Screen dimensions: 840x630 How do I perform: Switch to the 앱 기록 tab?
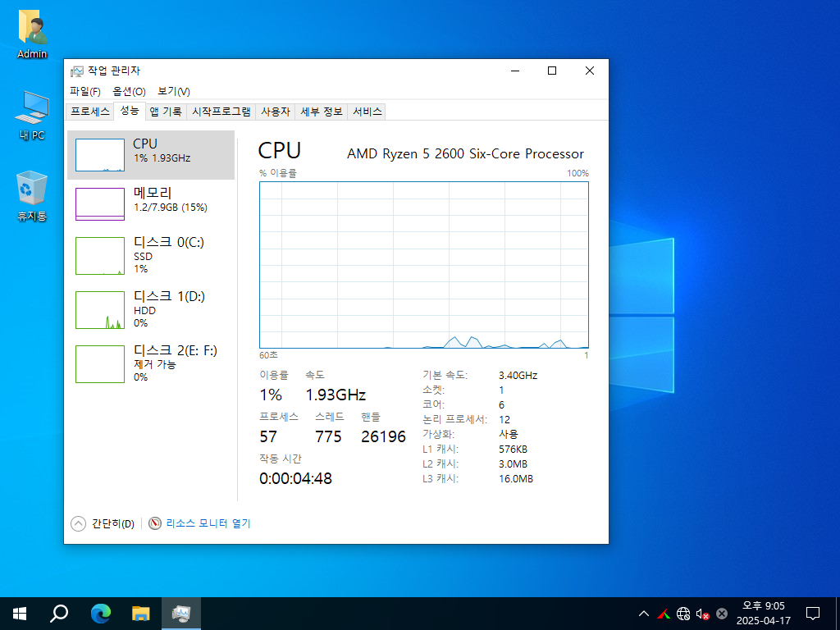pyautogui.click(x=166, y=112)
